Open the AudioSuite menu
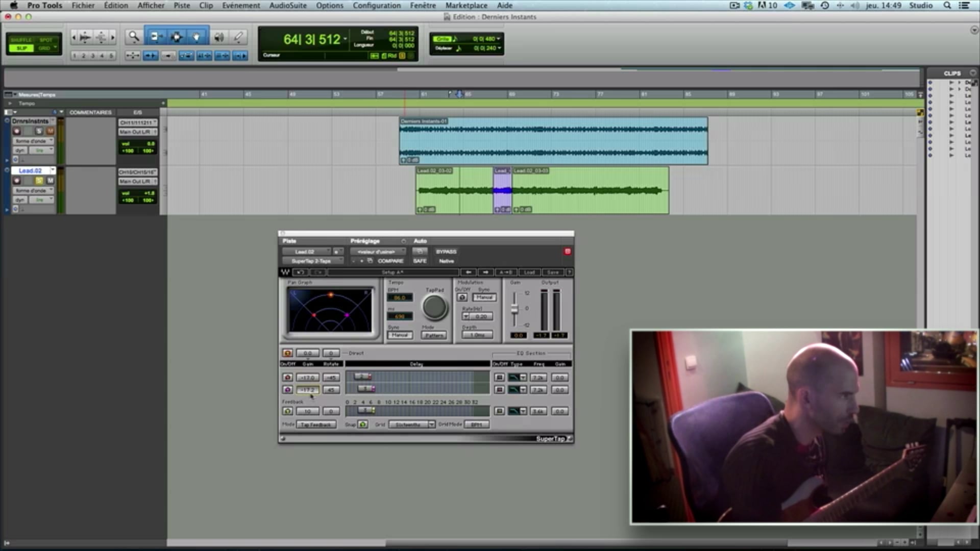The width and height of the screenshot is (980, 551). 288,6
